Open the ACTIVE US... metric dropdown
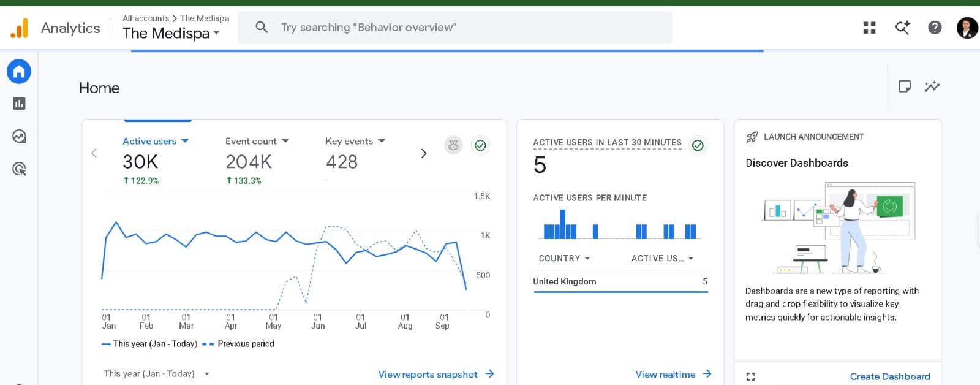This screenshot has width=980, height=385. [663, 259]
